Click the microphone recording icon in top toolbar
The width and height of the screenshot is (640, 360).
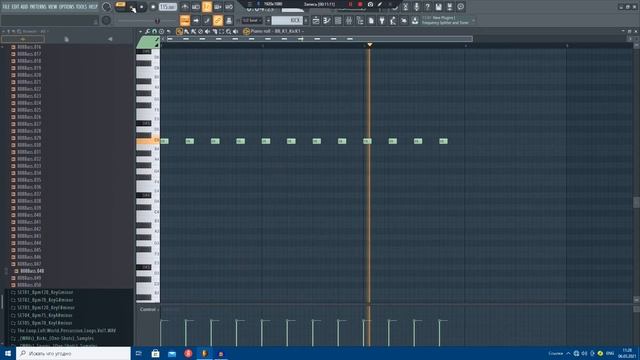[x=416, y=7]
